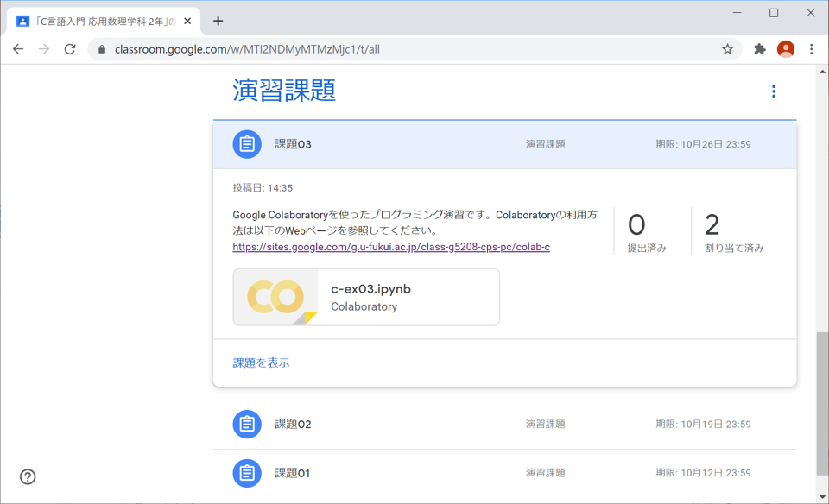Image resolution: width=829 pixels, height=504 pixels.
Task: Open the c-ex03.ipynb attachment
Action: pos(366,297)
